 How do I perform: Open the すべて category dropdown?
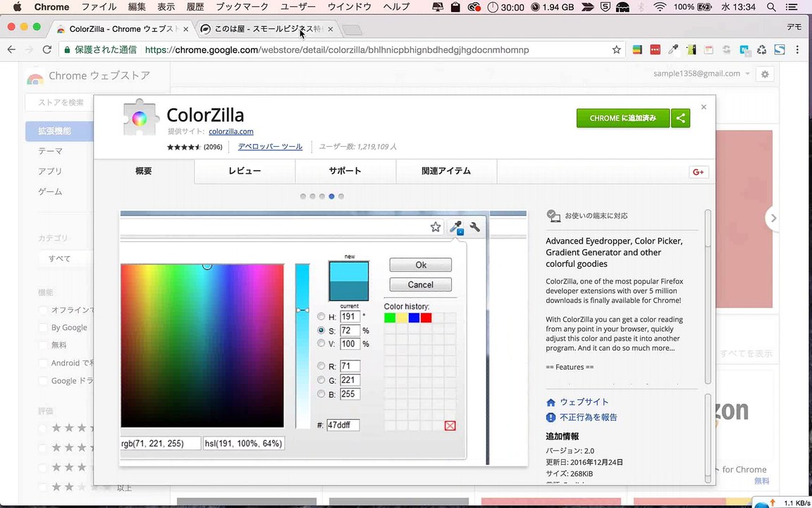coord(66,258)
